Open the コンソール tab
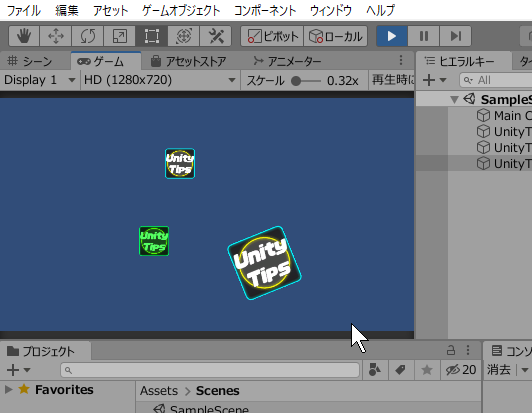 click(x=509, y=351)
